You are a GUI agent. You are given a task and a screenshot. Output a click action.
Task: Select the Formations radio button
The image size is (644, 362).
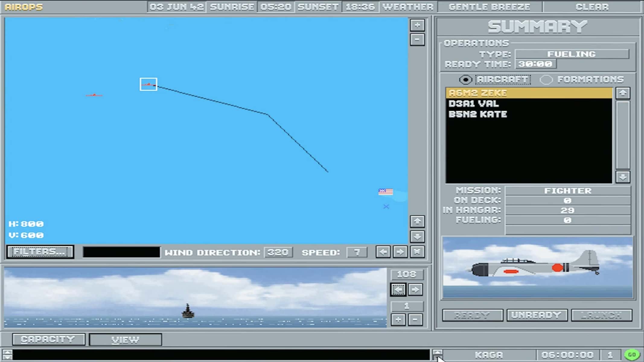tap(546, 80)
